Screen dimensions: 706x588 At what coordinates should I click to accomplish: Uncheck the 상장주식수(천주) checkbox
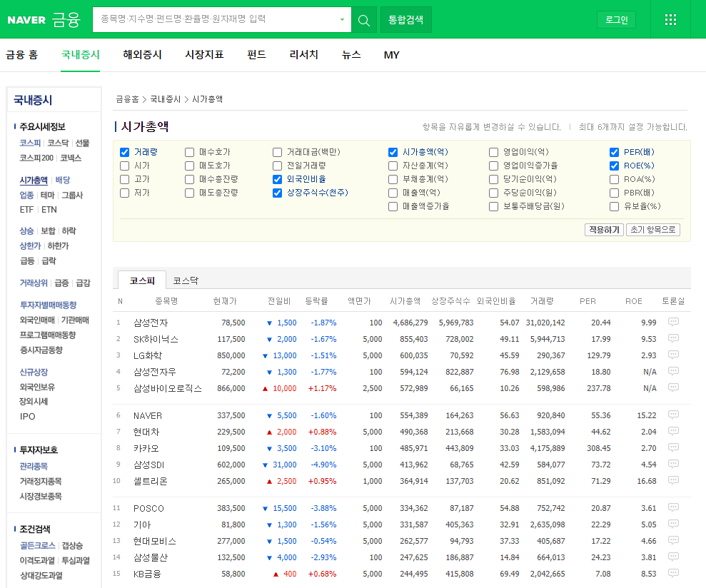278,193
